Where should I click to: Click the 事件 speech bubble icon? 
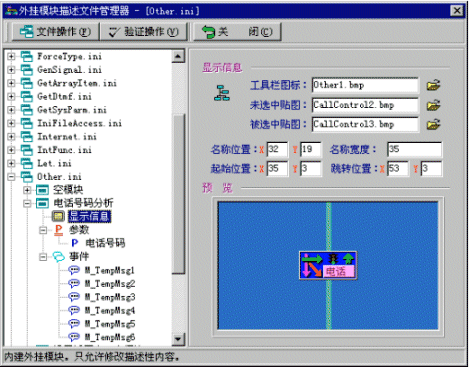click(x=59, y=256)
